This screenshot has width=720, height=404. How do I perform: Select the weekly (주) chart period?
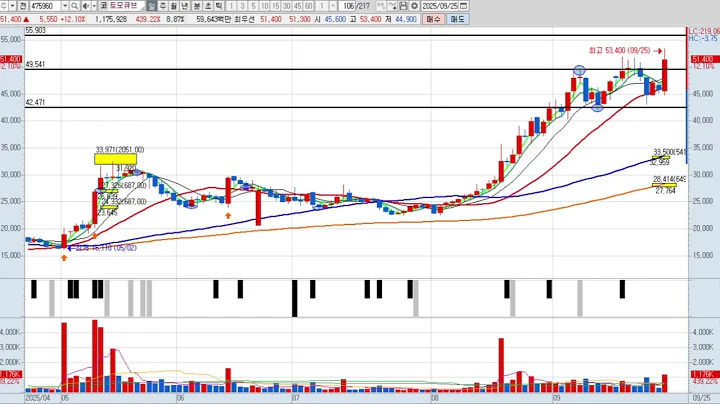point(163,6)
